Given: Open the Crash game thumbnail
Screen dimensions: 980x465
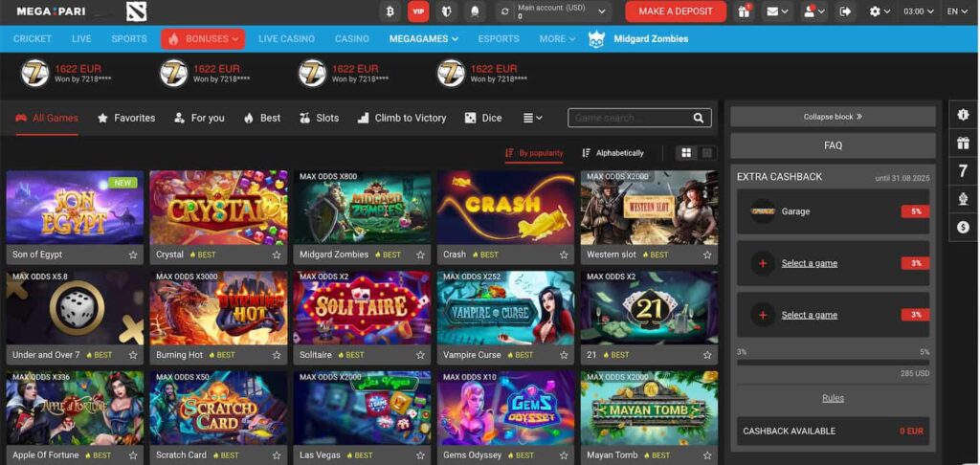Looking at the screenshot, I should tap(505, 208).
